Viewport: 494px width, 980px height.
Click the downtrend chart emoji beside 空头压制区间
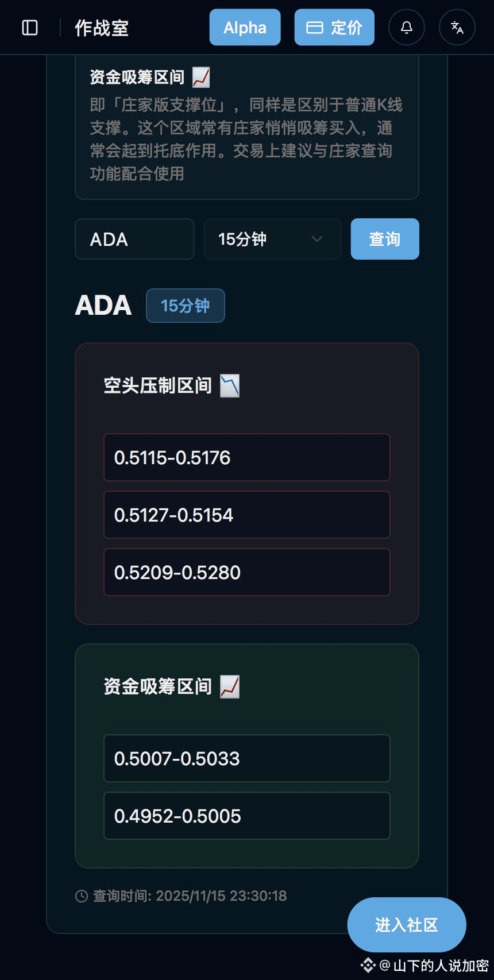click(x=230, y=385)
